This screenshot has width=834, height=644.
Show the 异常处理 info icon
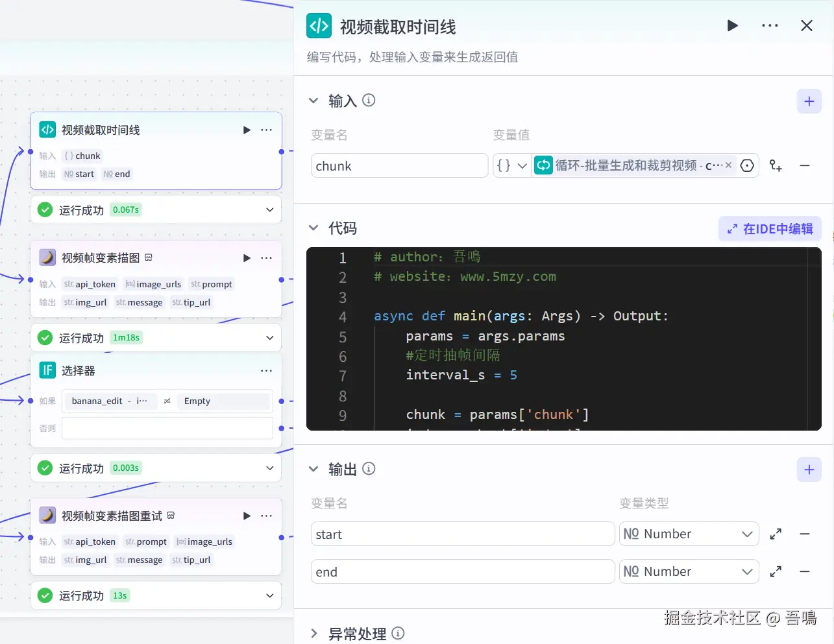pyautogui.click(x=399, y=633)
